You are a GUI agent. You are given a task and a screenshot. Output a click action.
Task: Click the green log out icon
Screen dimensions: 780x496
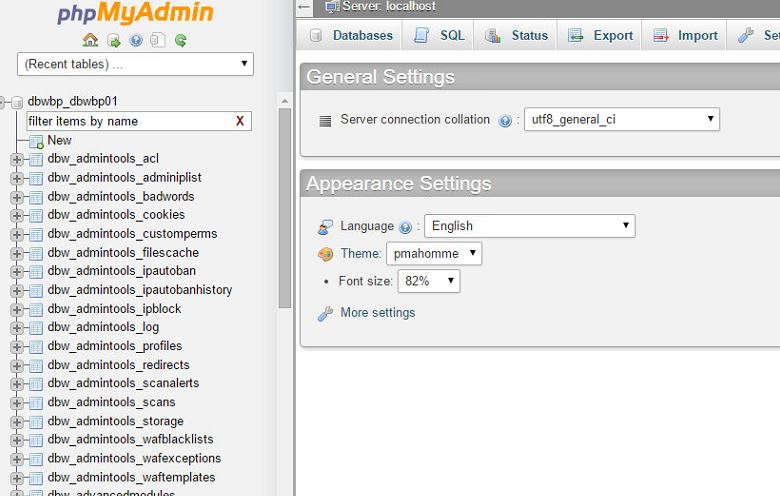point(113,41)
